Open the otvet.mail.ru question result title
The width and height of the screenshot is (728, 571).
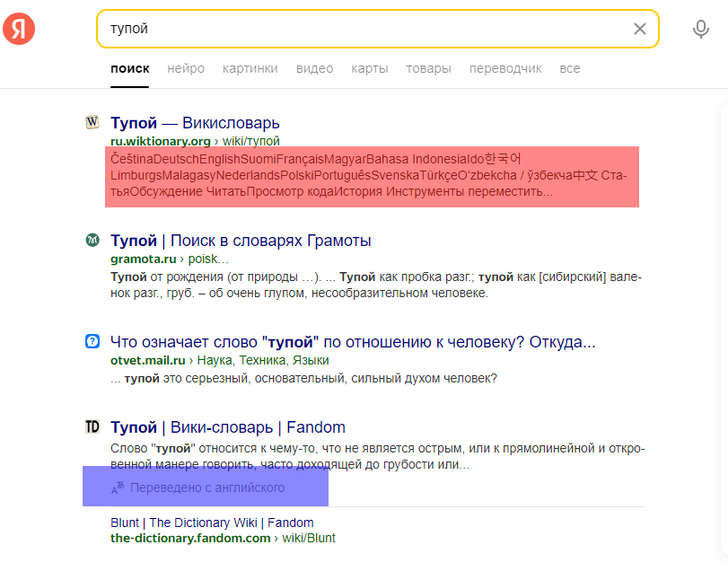(x=353, y=342)
